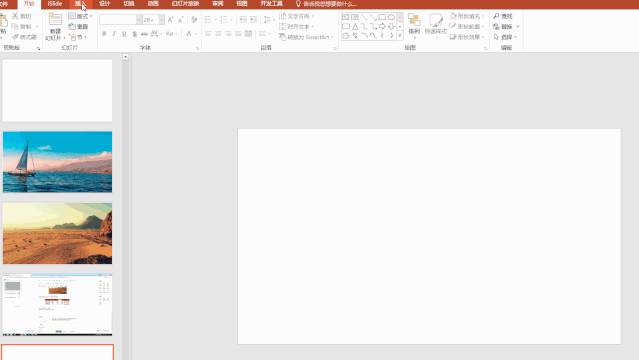This screenshot has height=360, width=639.
Task: Toggle italic formatting I
Action: (x=114, y=34)
